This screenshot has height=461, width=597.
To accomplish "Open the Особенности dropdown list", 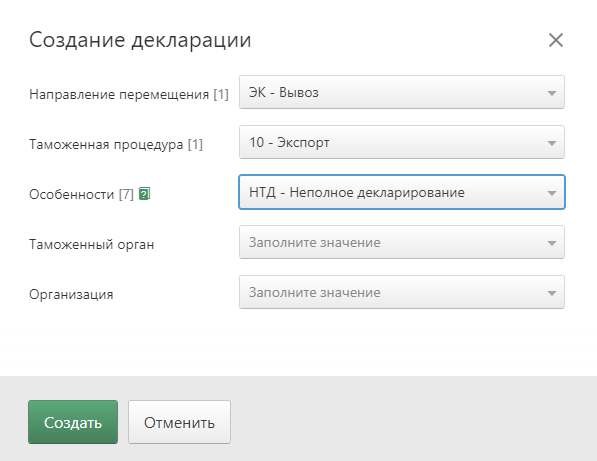I will [x=402, y=192].
